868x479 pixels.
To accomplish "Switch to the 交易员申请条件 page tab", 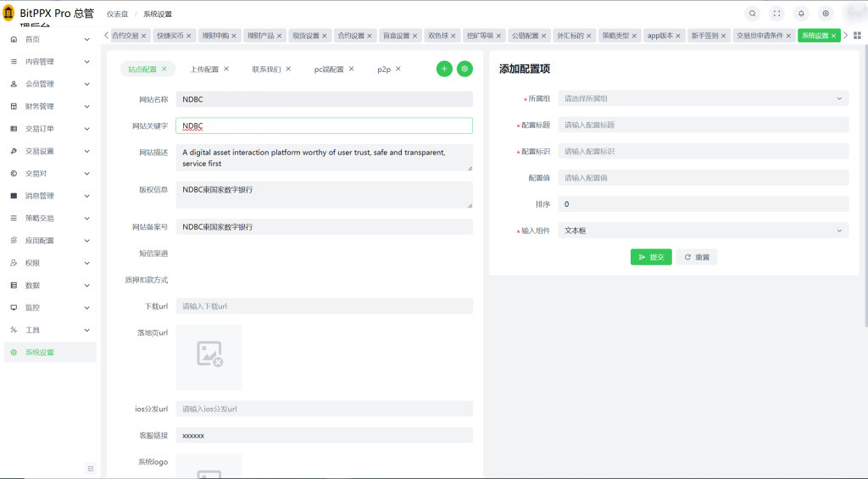I will coord(759,36).
